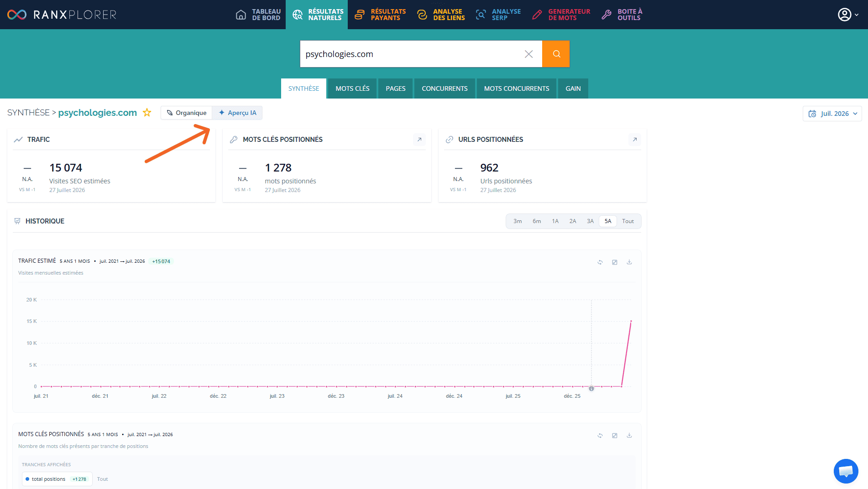
Task: Go to Résultats Payants section
Action: click(380, 15)
